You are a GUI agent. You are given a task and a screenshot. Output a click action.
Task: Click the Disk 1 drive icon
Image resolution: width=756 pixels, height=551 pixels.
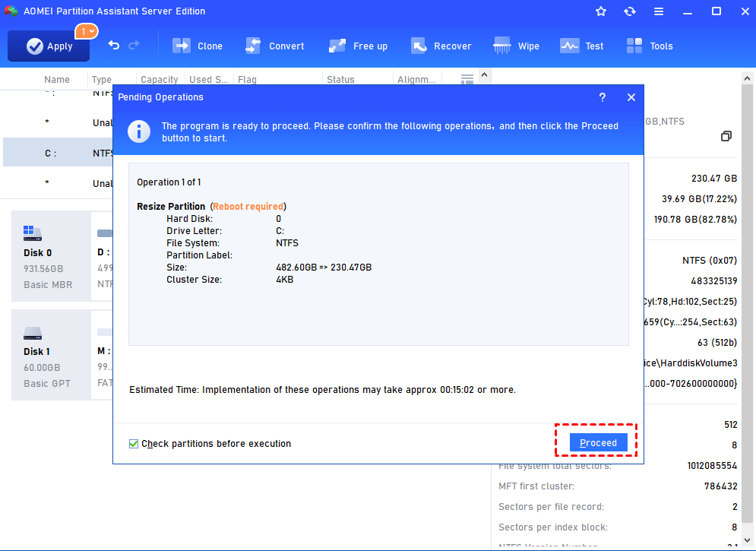click(33, 333)
